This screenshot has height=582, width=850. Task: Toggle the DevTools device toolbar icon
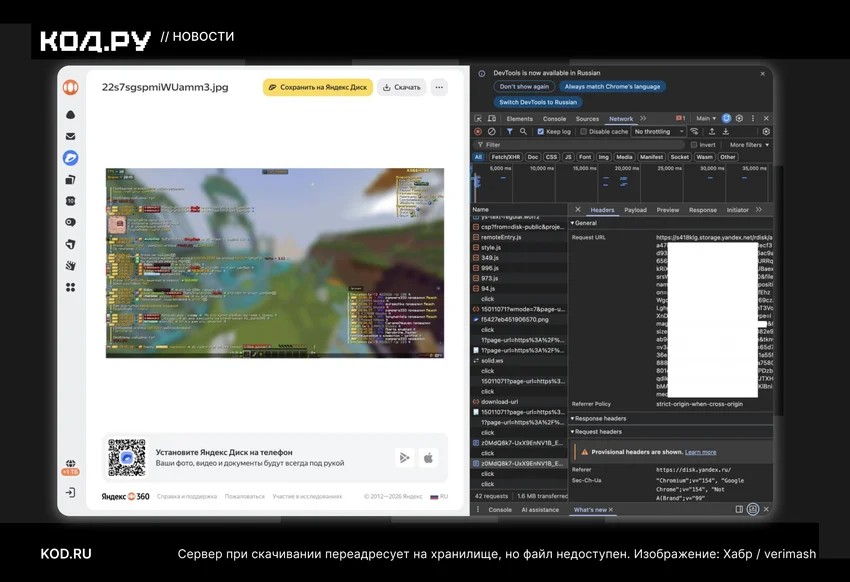tap(492, 118)
